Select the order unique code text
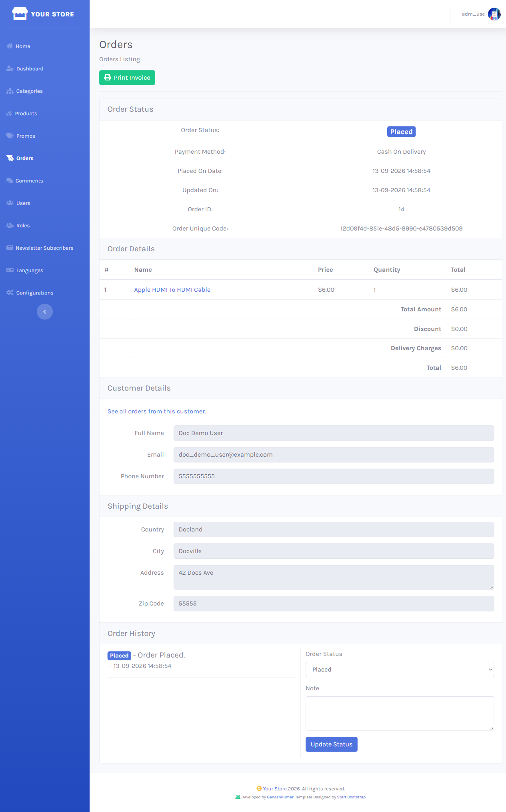Image resolution: width=506 pixels, height=812 pixels. click(401, 229)
